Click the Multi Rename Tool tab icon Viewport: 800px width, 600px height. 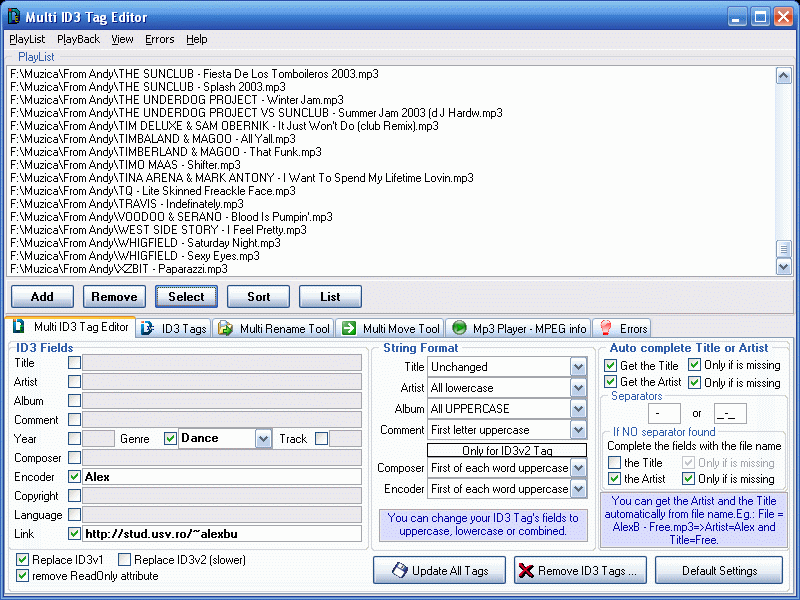(x=225, y=328)
